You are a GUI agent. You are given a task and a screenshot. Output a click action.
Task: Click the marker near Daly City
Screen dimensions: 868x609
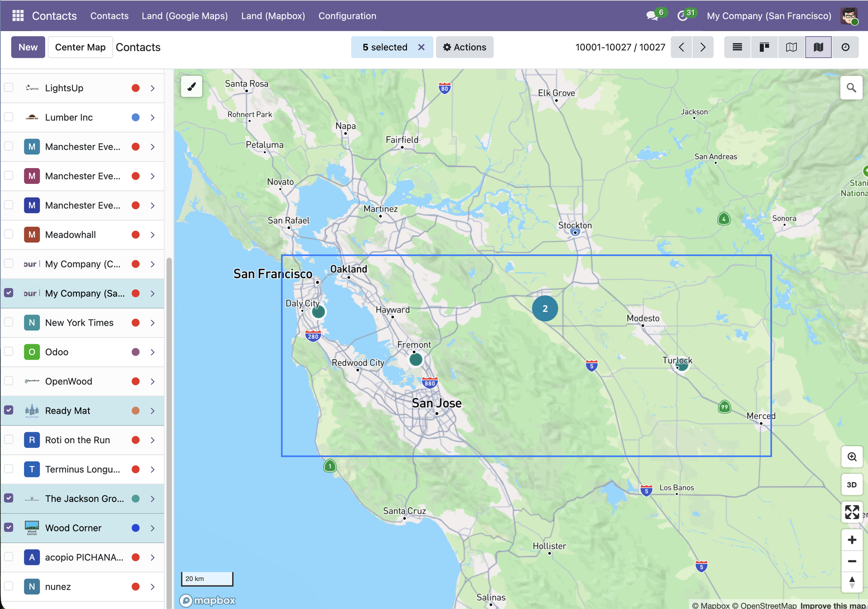tap(319, 312)
